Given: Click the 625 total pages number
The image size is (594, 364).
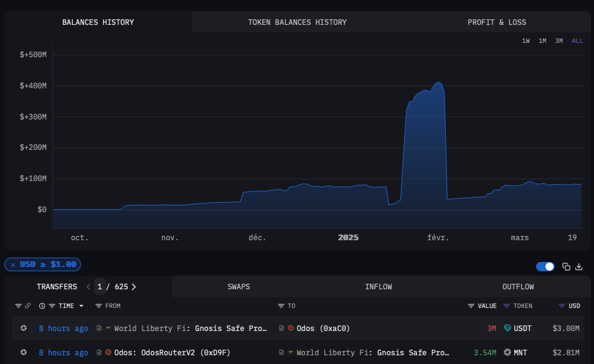Looking at the screenshot, I should point(121,287).
